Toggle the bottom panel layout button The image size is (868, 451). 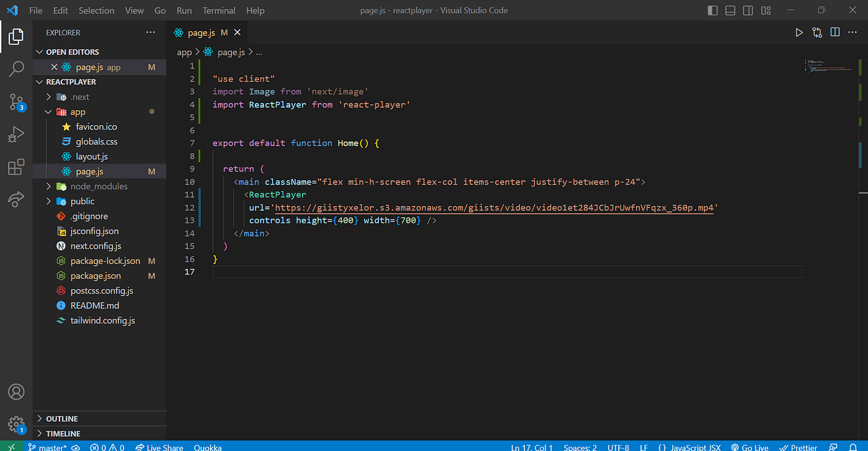pyautogui.click(x=730, y=11)
